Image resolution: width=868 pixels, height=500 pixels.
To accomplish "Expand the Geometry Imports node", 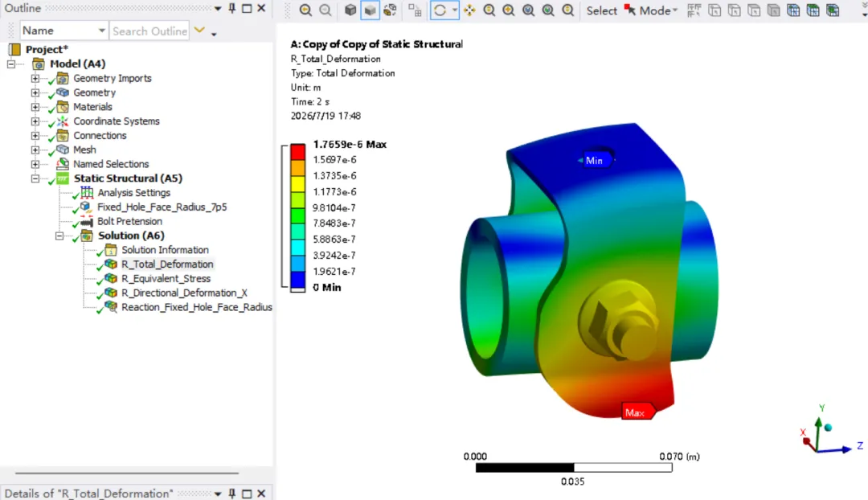I will [x=35, y=79].
